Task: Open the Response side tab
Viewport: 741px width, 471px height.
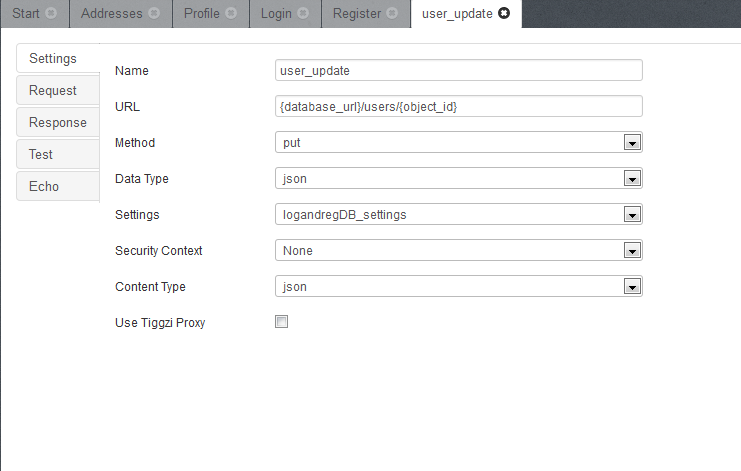Action: click(x=57, y=122)
